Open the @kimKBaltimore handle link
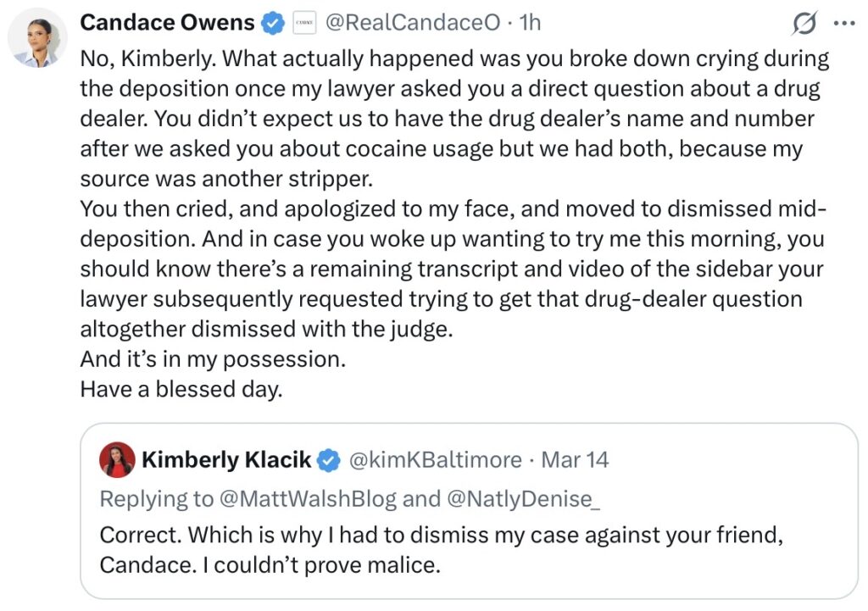The width and height of the screenshot is (868, 611). [x=436, y=460]
